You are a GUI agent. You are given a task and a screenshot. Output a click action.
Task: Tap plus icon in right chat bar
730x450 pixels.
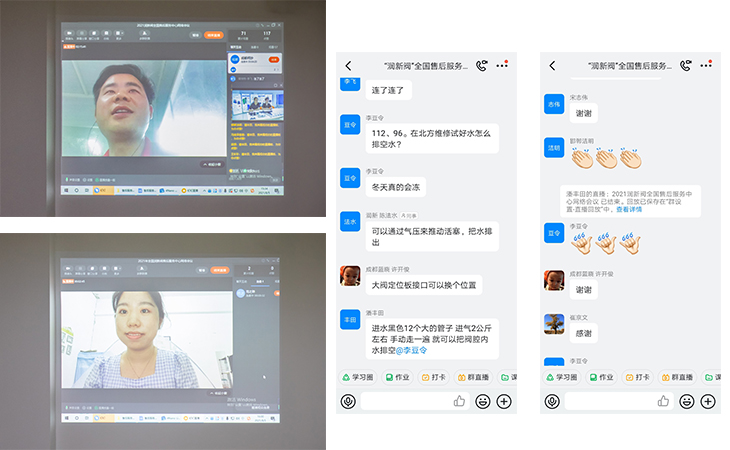click(x=709, y=401)
